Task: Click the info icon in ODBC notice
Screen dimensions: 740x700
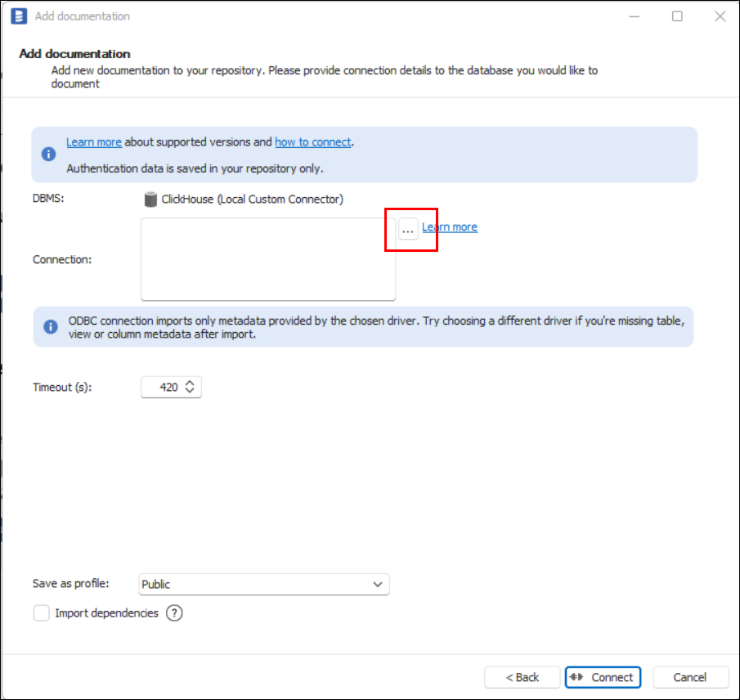Action: point(51,327)
